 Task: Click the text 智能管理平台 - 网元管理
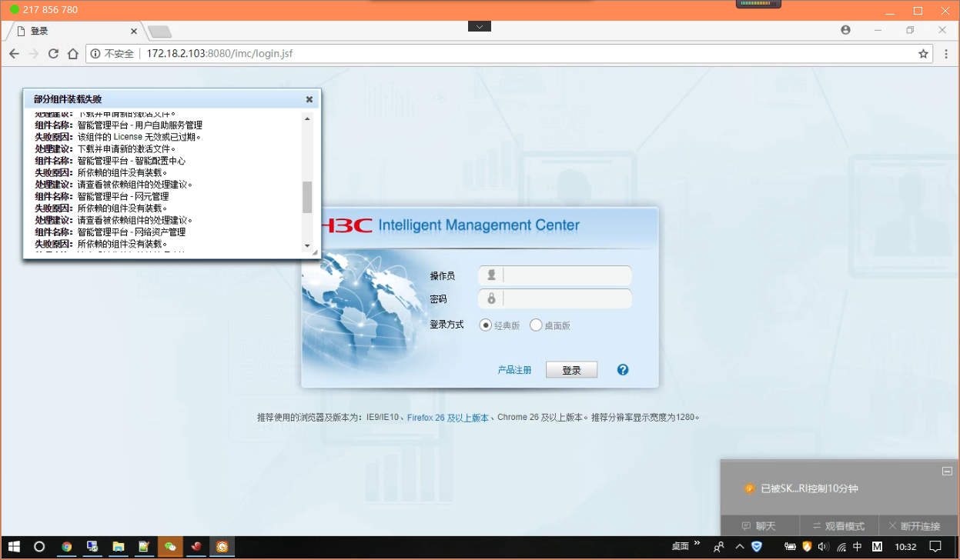coord(123,196)
